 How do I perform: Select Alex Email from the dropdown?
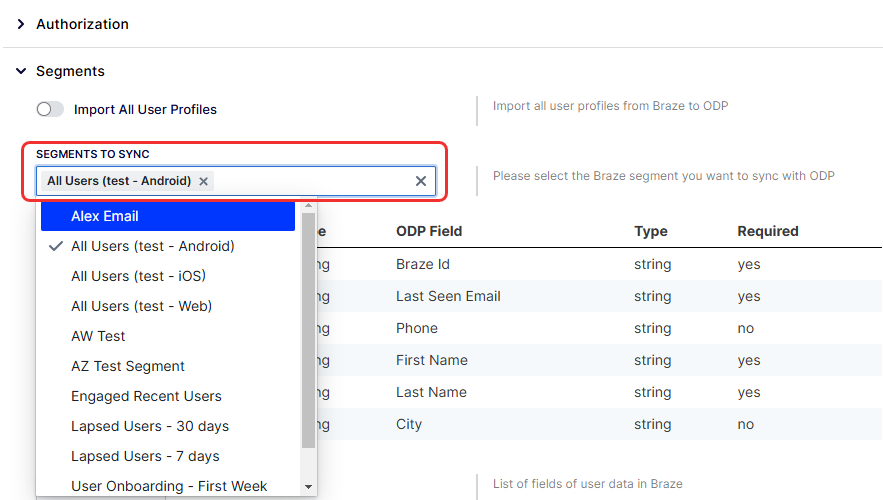(168, 216)
